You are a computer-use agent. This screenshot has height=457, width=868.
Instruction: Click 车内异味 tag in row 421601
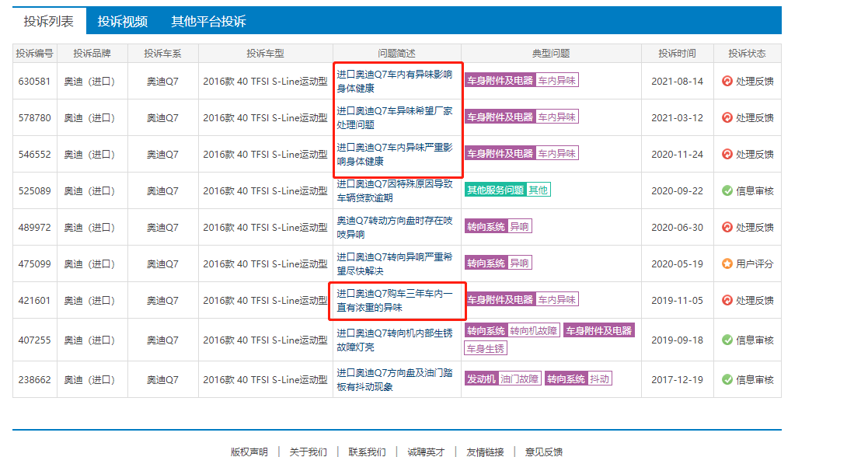(x=557, y=300)
